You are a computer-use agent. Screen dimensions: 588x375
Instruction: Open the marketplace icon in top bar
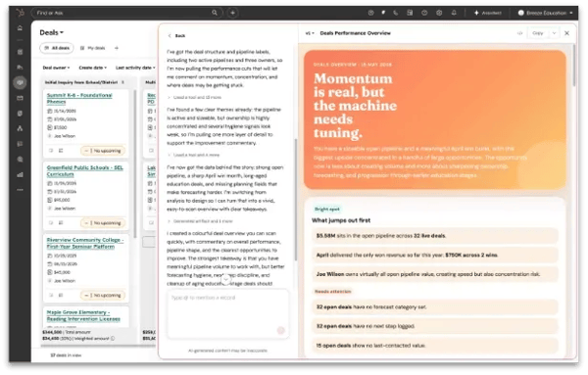tap(410, 13)
